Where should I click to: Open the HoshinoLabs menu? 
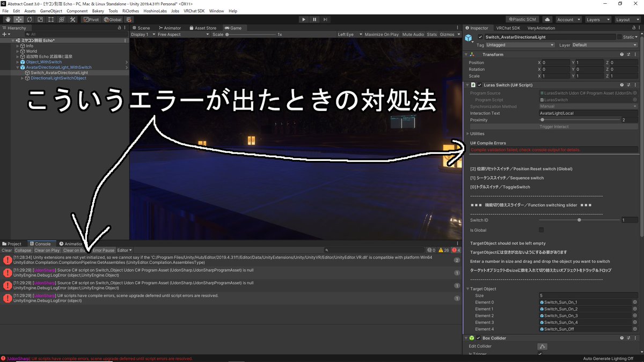coord(156,11)
